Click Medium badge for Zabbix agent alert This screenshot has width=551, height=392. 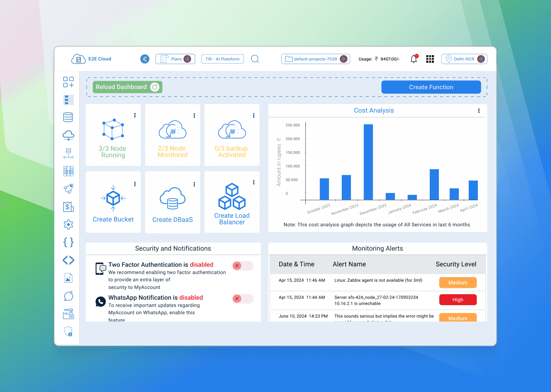coord(458,283)
